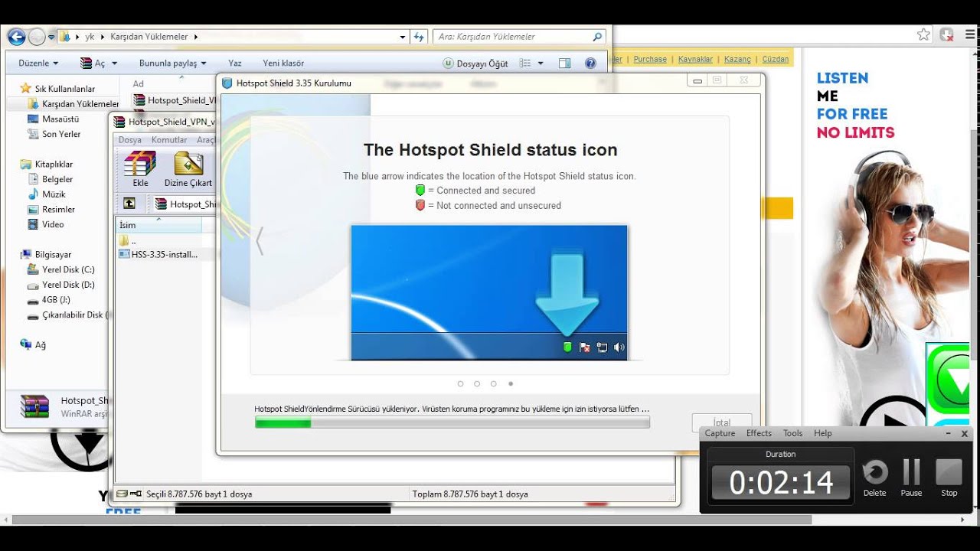This screenshot has width=980, height=551.
Task: Click the Yeni klasör button
Action: click(283, 64)
